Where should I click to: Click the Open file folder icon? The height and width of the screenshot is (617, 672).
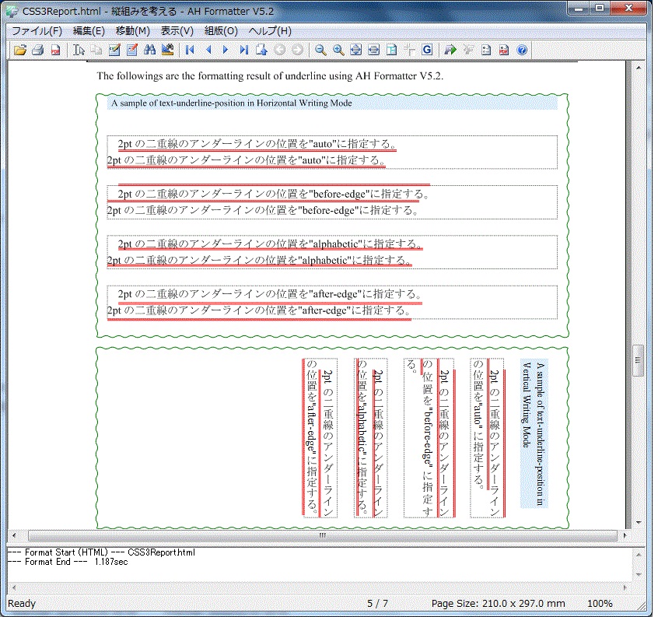[x=19, y=51]
